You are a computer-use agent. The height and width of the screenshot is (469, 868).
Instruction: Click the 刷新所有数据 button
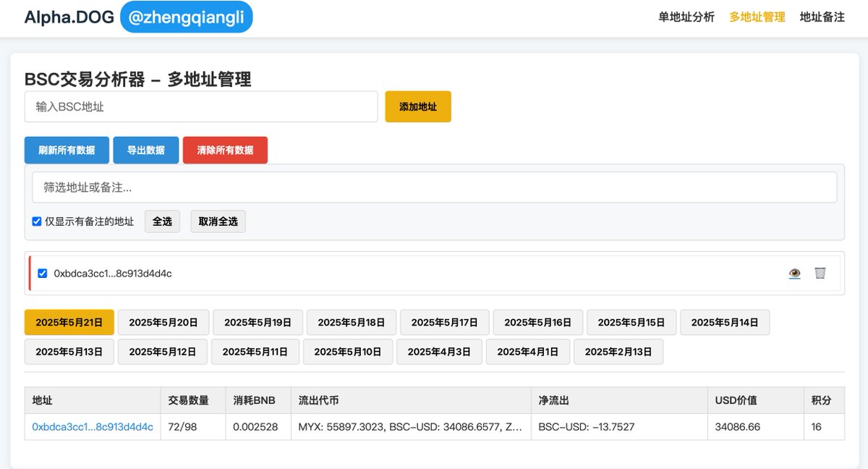coord(67,150)
